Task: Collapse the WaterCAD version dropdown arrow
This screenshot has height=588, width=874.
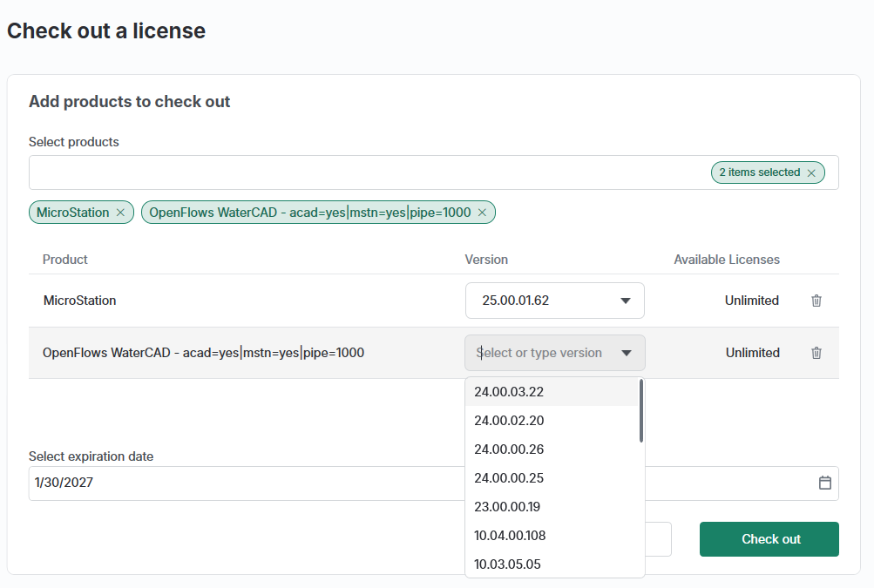Action: coord(626,353)
